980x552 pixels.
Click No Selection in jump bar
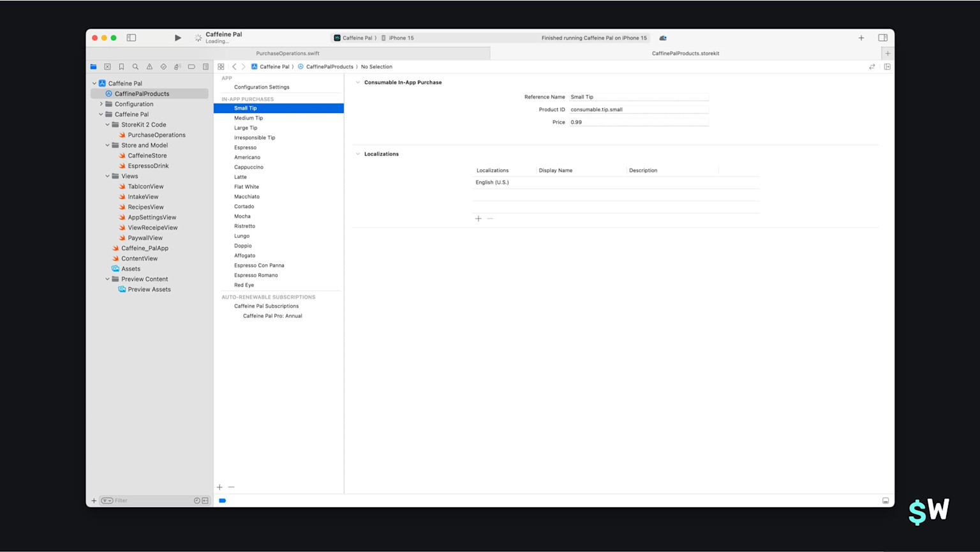pos(376,66)
